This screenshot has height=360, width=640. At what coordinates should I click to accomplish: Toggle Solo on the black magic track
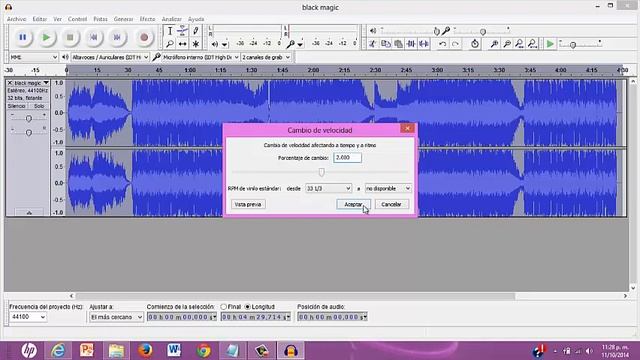[x=39, y=106]
